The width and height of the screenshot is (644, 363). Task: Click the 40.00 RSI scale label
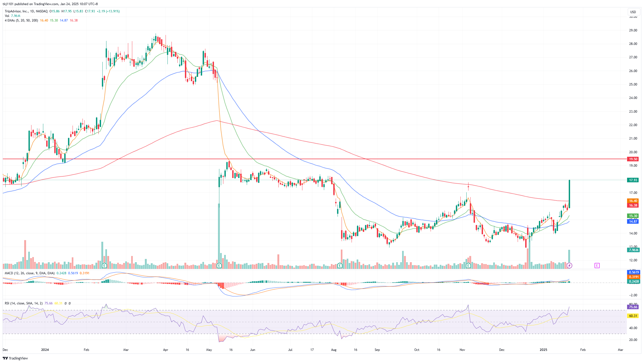(633, 328)
